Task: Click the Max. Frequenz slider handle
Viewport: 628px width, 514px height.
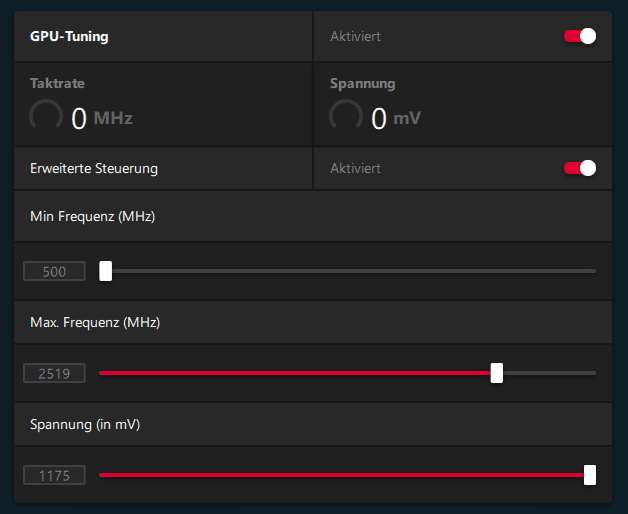Action: [497, 373]
